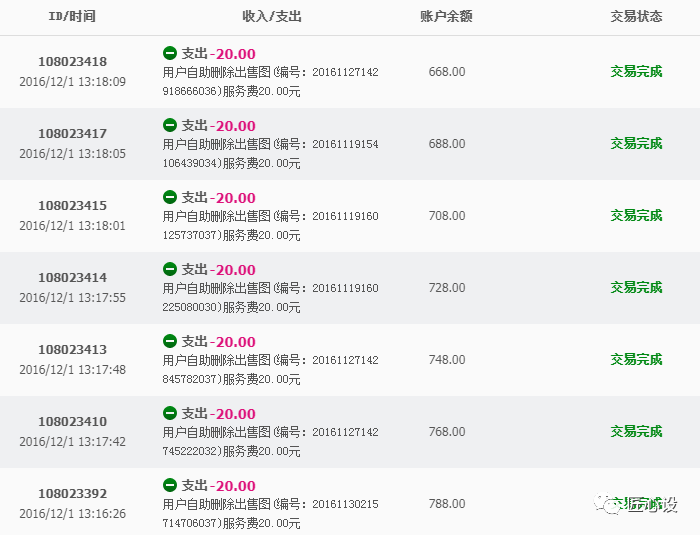Viewport: 700px width, 535px height.
Task: Click the 账户余额 column header
Action: coord(446,17)
